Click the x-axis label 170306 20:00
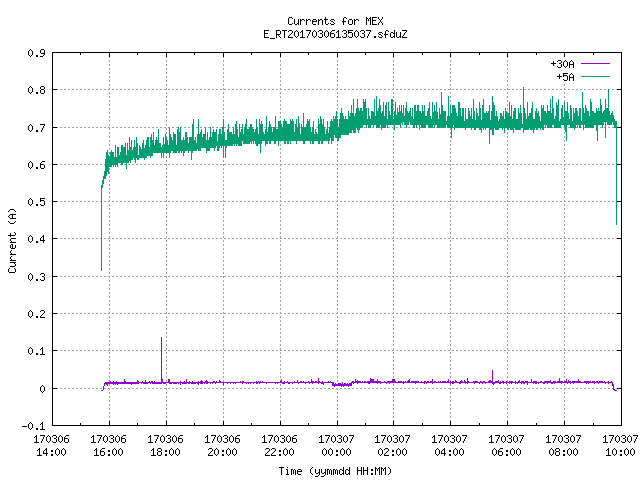Viewport: 640px width, 480px height. 222,446
